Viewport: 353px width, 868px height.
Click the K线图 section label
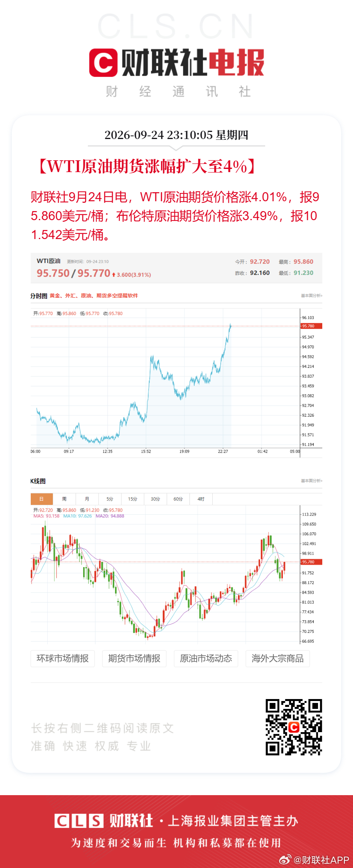point(38,481)
